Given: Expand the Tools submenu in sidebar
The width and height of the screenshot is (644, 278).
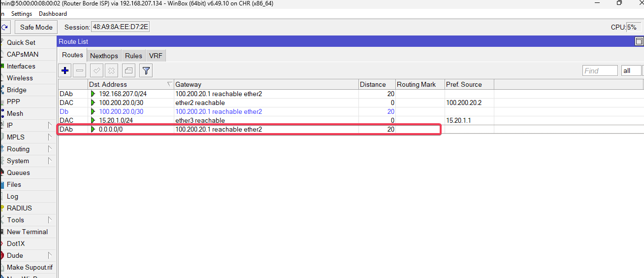Looking at the screenshot, I should [x=29, y=220].
